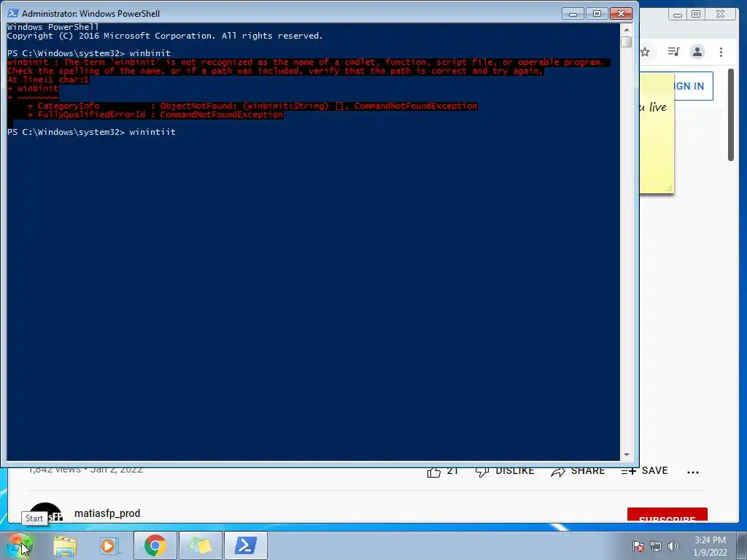Viewport: 747px width, 560px height.
Task: Open the Windows Start button
Action: 19,545
